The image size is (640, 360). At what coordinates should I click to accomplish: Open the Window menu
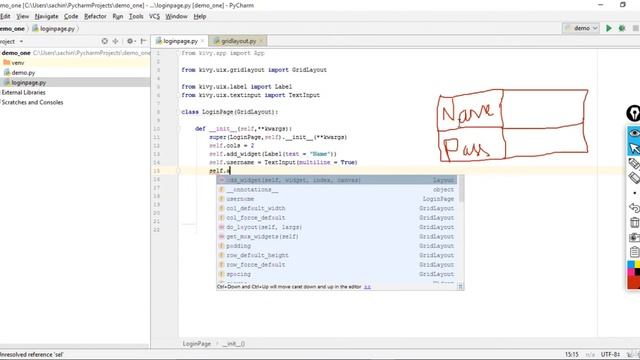(176, 16)
